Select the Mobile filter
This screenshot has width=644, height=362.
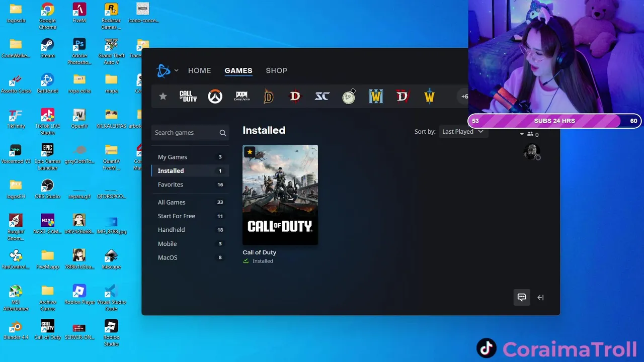190,244
